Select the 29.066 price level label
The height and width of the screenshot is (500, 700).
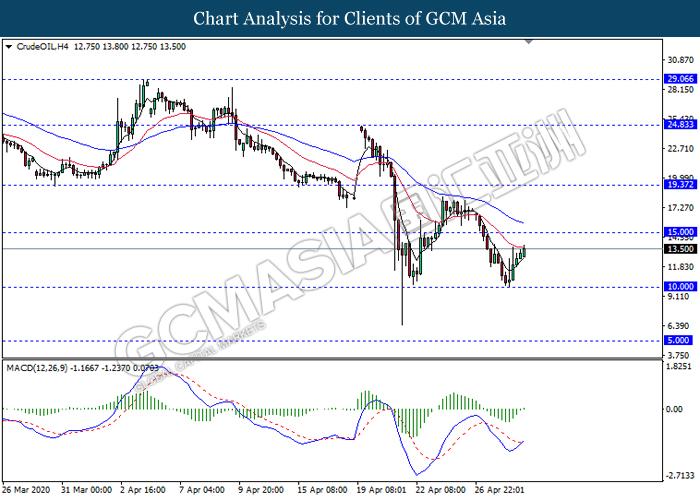[x=680, y=79]
